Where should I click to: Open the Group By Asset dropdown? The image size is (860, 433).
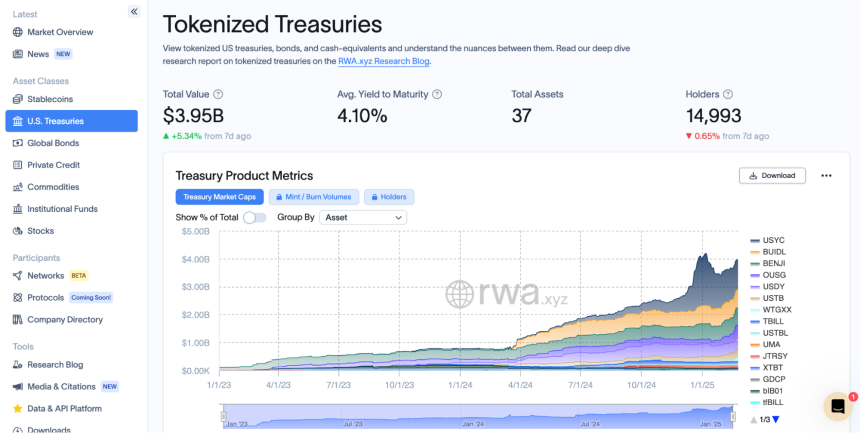click(363, 217)
